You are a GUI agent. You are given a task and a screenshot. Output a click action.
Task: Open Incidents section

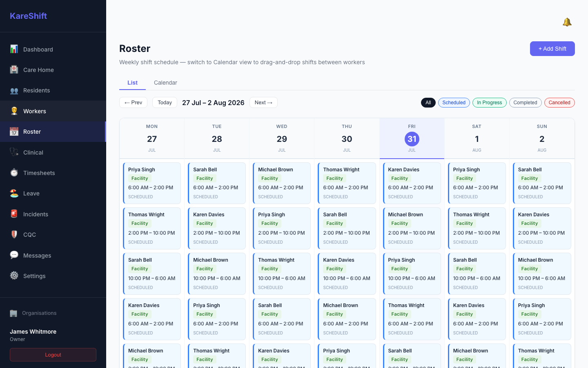(53, 214)
